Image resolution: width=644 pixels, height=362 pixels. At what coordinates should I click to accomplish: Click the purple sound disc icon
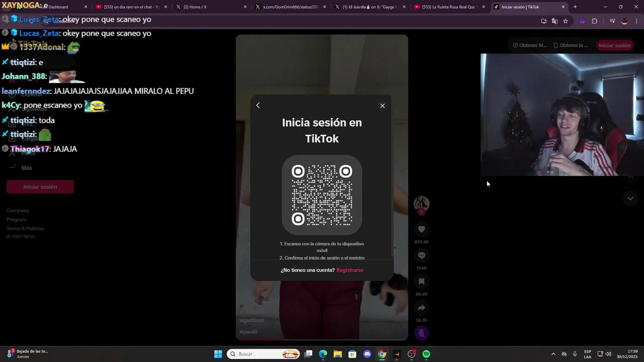coord(422,333)
